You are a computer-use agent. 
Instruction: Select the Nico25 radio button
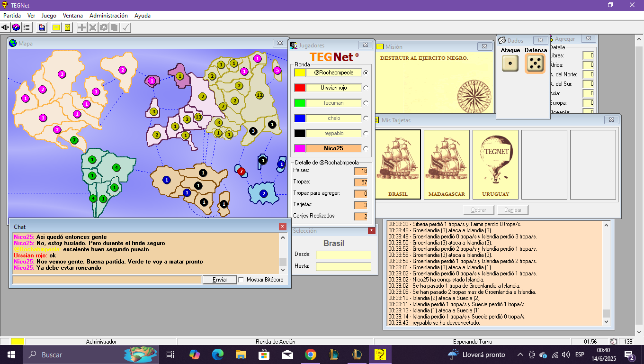[x=366, y=149]
